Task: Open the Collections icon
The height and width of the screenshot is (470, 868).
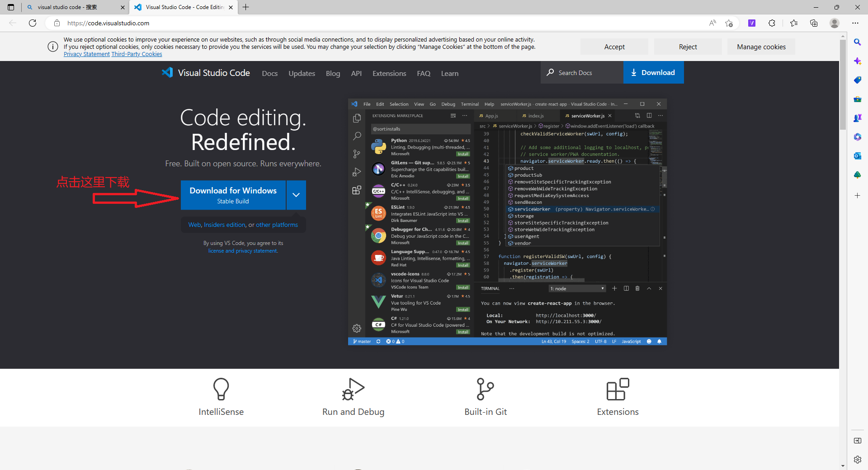Action: (814, 23)
